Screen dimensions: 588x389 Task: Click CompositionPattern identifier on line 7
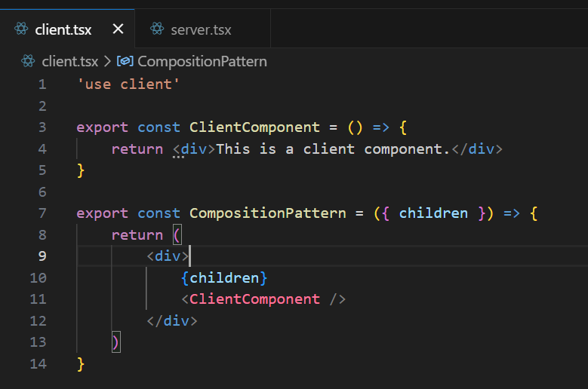(268, 213)
